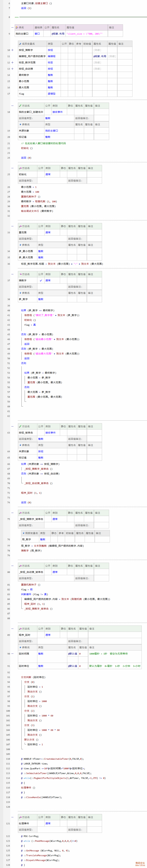Expand the plus beside 按钮_猜数字
This screenshot has height=868, width=147.
click(x=12, y=50)
